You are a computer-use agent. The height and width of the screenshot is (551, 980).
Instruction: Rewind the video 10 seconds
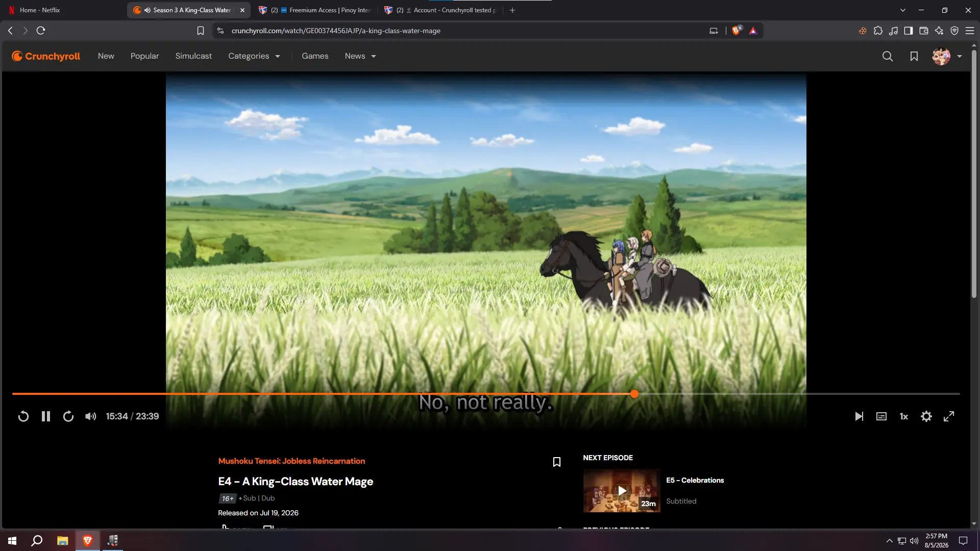click(x=23, y=416)
